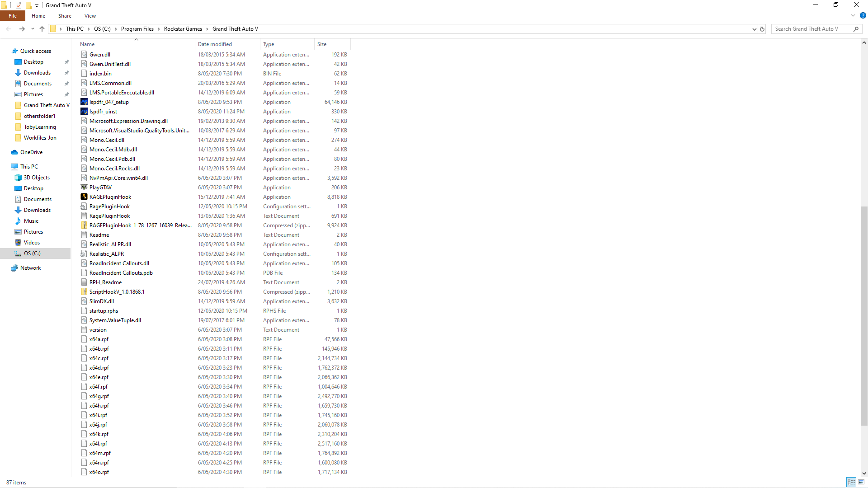Switch to details view layout
The width and height of the screenshot is (868, 488).
851,482
